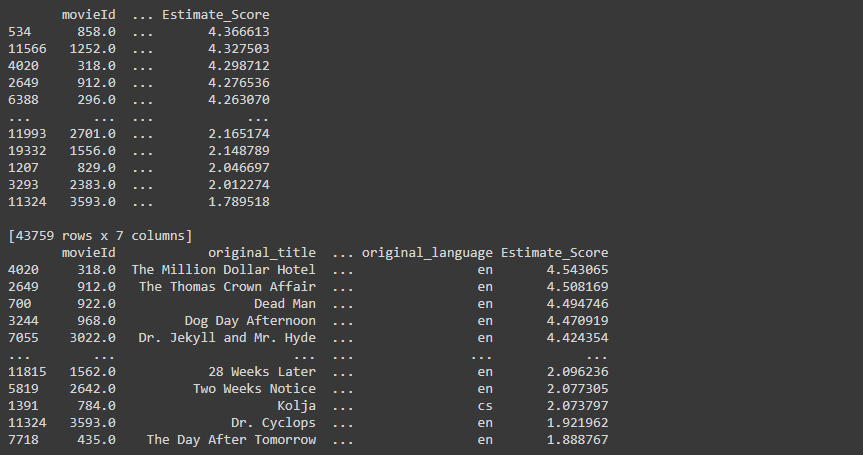Select the score 4.424354

(577, 338)
